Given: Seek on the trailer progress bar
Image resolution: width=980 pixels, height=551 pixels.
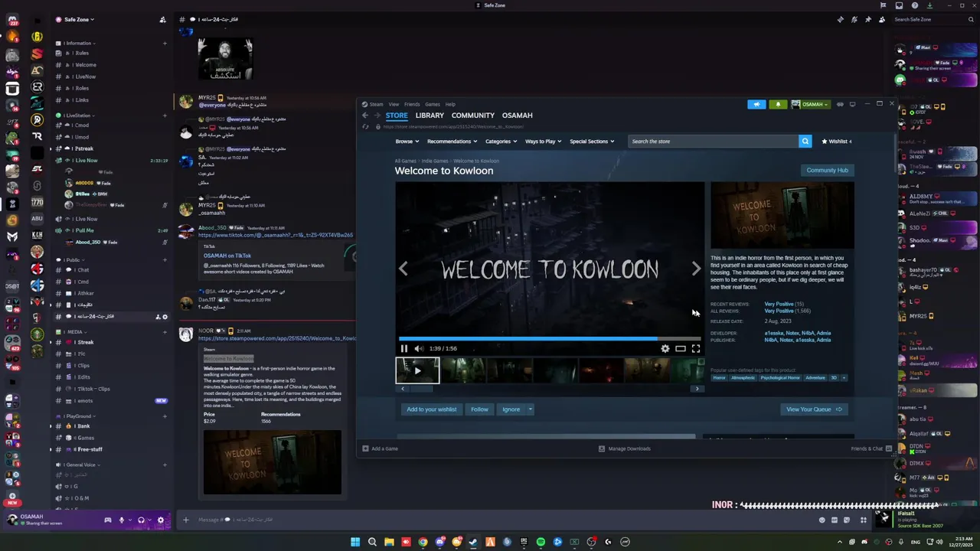Looking at the screenshot, I should point(550,338).
